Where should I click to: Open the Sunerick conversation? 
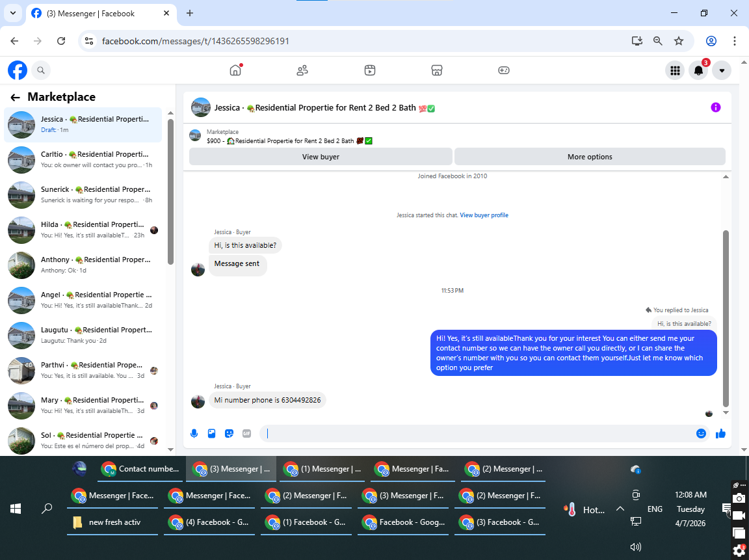(83, 195)
